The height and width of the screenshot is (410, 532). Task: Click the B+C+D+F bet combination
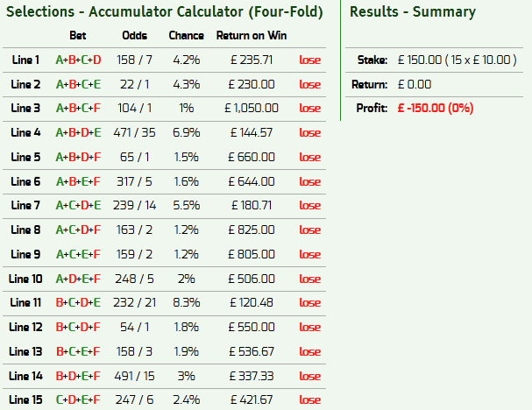78,328
